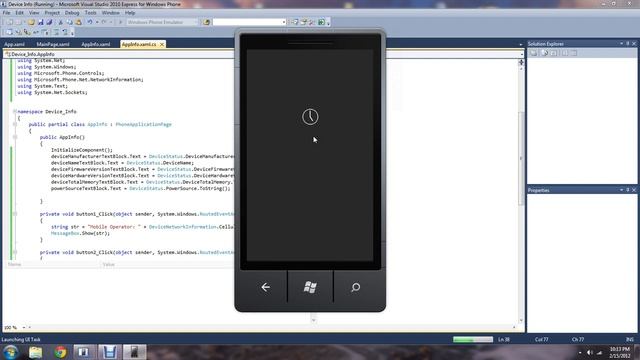640x360 pixels.
Task: Click the Save All toolbar icon
Action: [x=49, y=22]
